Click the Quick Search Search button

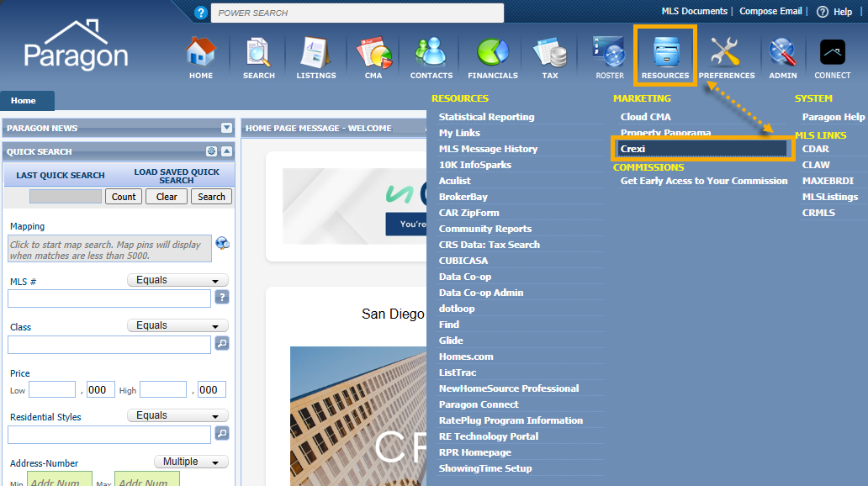tap(211, 197)
